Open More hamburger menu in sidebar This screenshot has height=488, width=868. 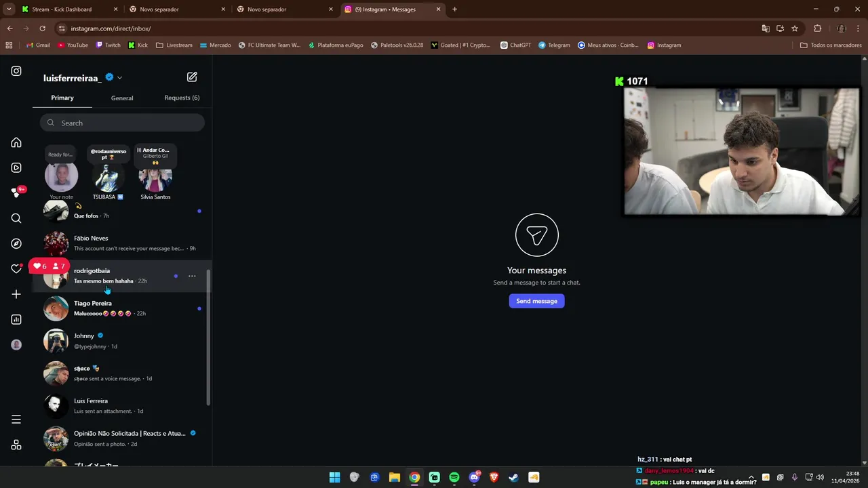click(16, 420)
